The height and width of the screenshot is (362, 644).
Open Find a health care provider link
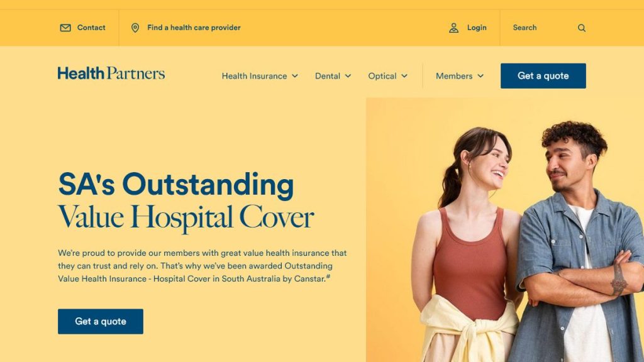(194, 28)
